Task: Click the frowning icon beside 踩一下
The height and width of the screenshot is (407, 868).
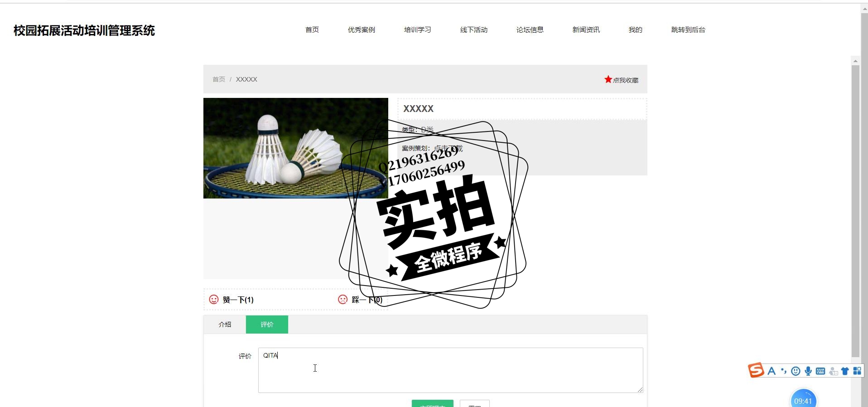Action: (x=343, y=299)
